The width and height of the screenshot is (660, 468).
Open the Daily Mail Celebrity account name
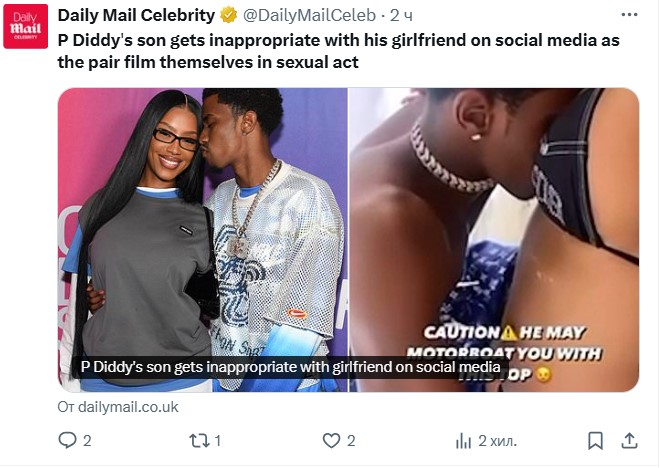pos(137,15)
